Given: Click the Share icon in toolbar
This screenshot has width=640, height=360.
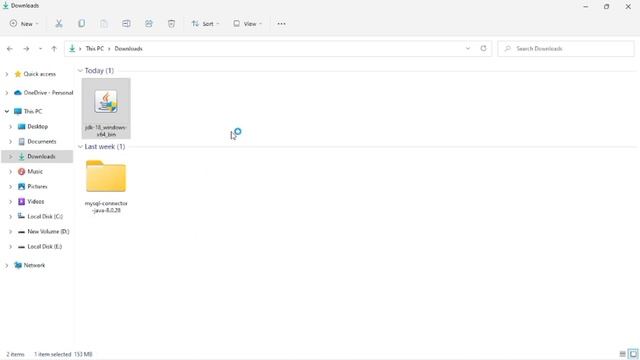Looking at the screenshot, I should (149, 24).
